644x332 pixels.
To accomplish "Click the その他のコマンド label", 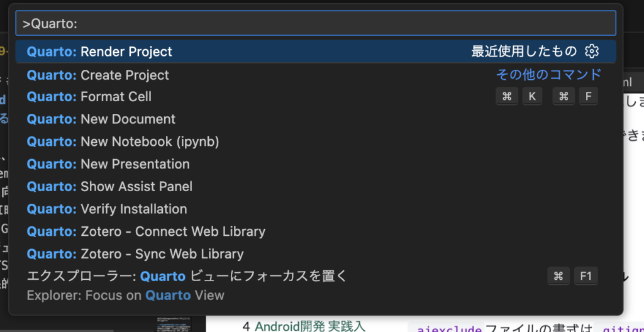I will pyautogui.click(x=548, y=75).
